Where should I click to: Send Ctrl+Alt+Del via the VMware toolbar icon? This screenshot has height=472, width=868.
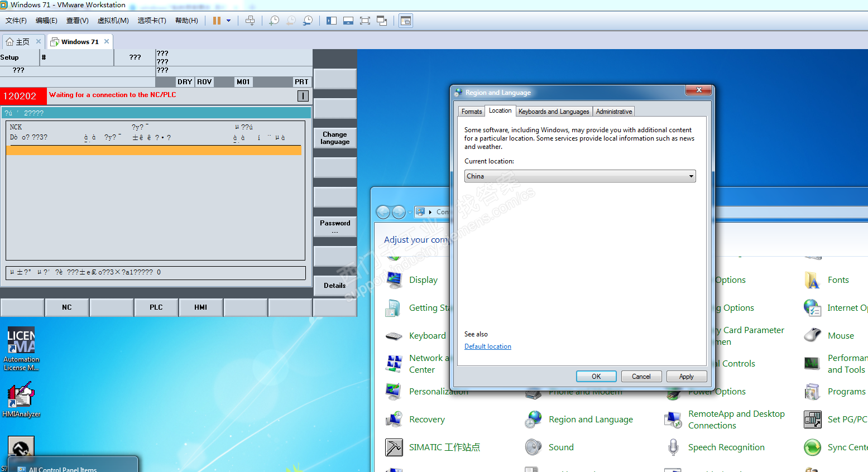[250, 21]
